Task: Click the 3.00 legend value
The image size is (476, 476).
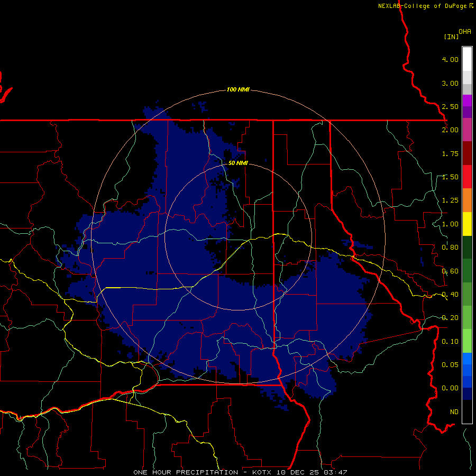Action: click(450, 83)
